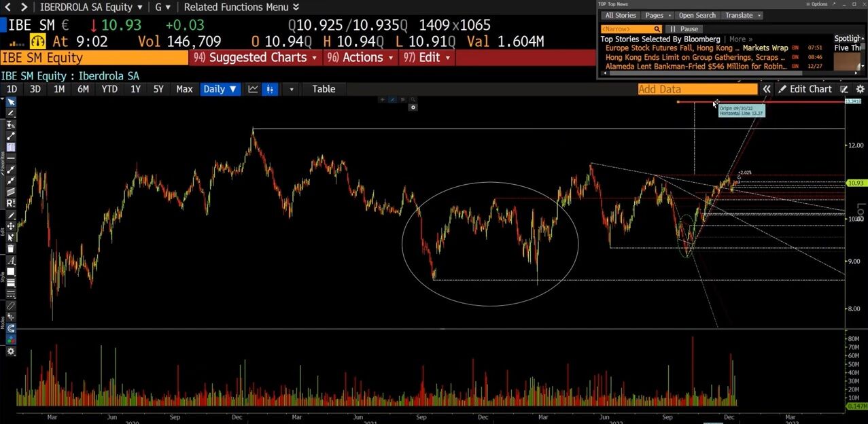Open the Suggested Charts menu
The image size is (868, 424).
pyautogui.click(x=255, y=58)
